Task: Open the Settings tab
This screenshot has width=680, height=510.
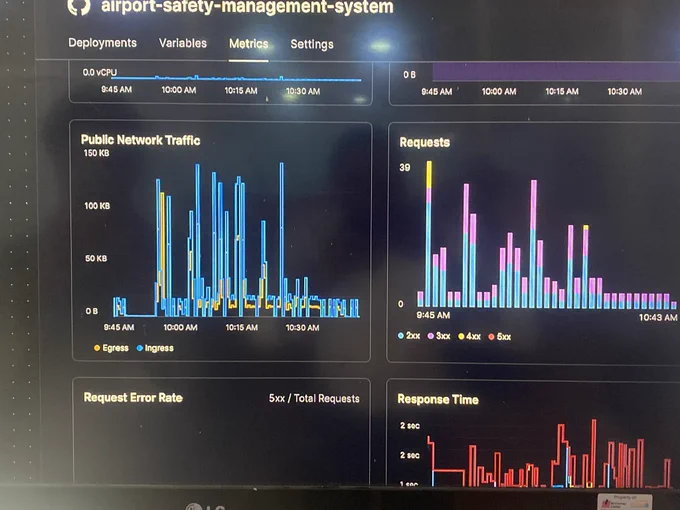Action: tap(312, 44)
